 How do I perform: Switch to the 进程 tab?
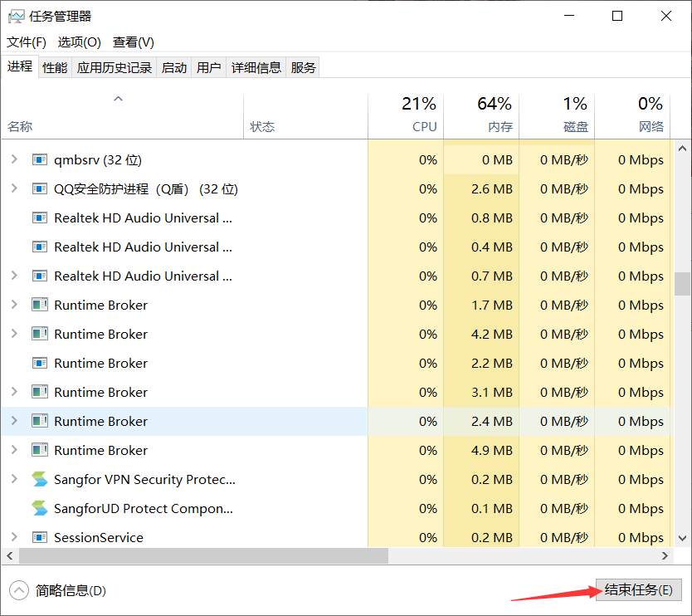click(20, 66)
